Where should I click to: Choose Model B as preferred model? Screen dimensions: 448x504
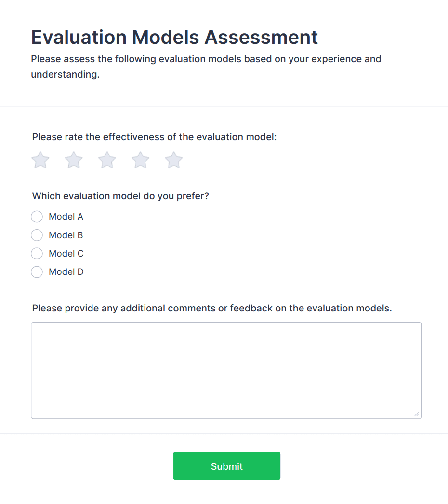coord(37,235)
